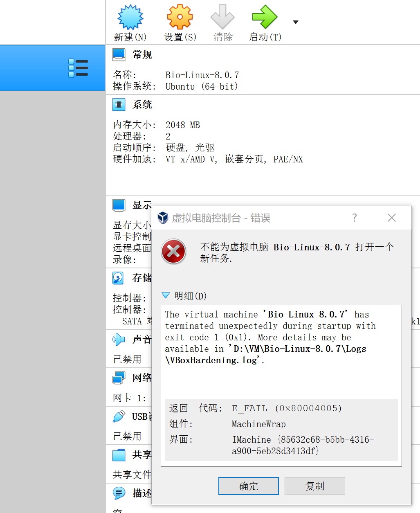420x513 pixels.
Task: Click the MachineWrap component text
Action: pyautogui.click(x=258, y=424)
